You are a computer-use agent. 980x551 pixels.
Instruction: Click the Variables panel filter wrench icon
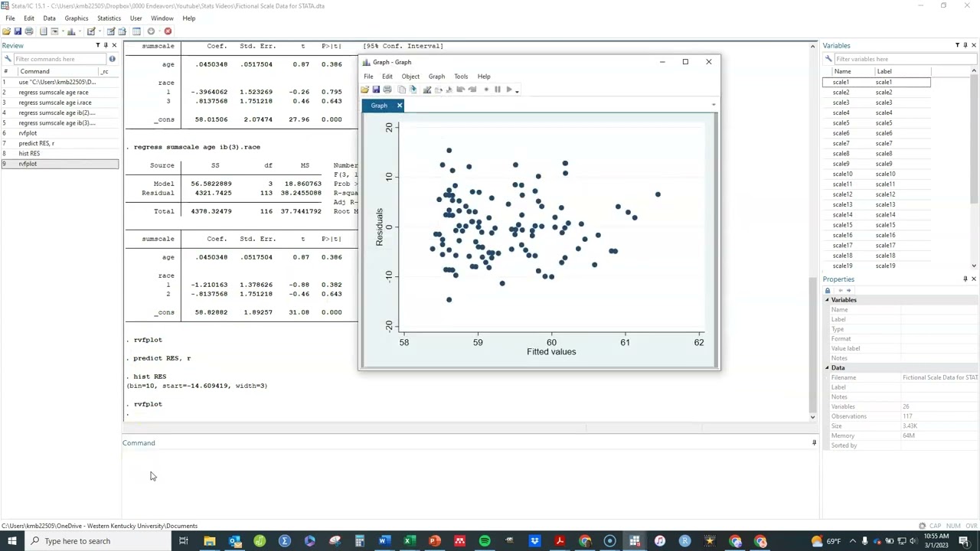point(829,59)
